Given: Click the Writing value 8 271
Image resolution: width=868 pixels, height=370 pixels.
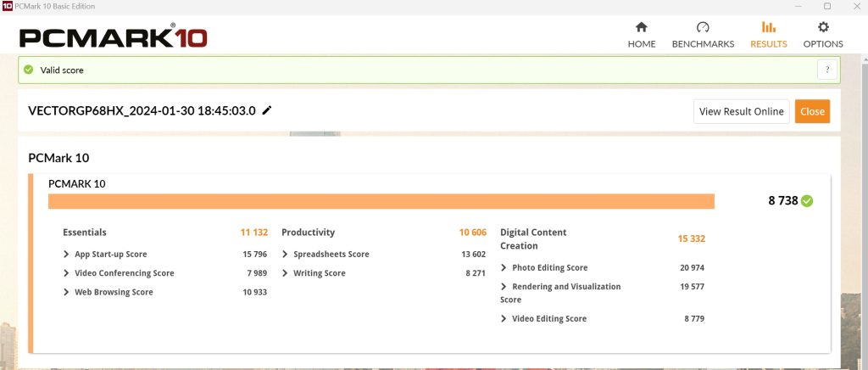Looking at the screenshot, I should pos(476,273).
